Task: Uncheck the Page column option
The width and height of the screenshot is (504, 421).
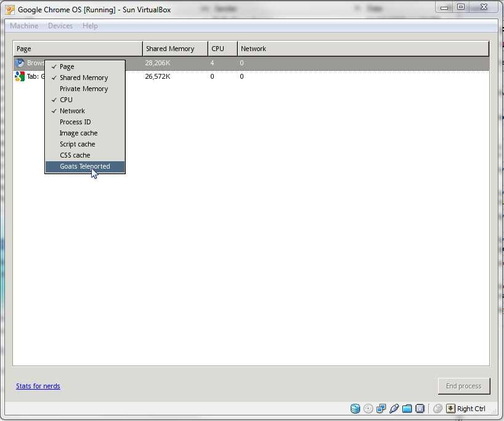Action: click(x=85, y=66)
